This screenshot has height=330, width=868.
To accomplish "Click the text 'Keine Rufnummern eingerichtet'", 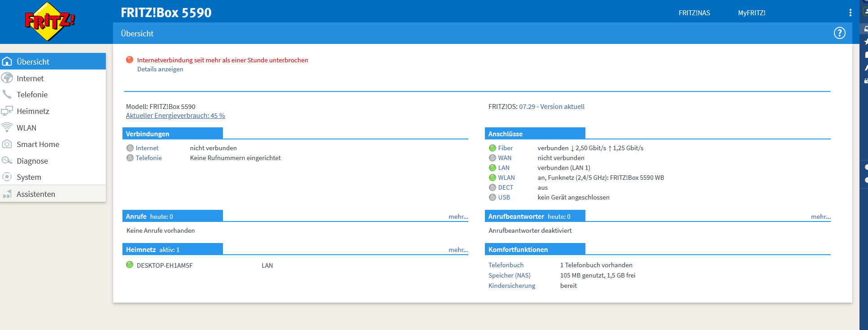I will (236, 158).
